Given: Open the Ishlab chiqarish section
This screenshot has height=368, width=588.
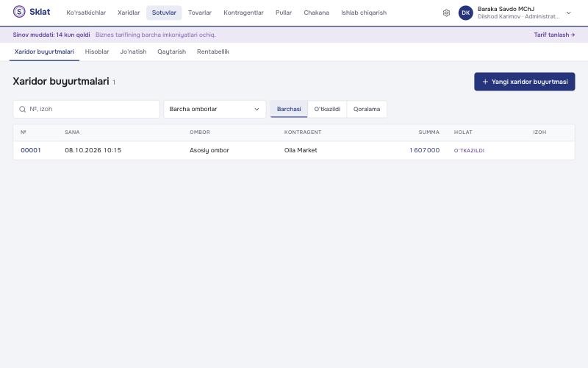Looking at the screenshot, I should (x=364, y=13).
